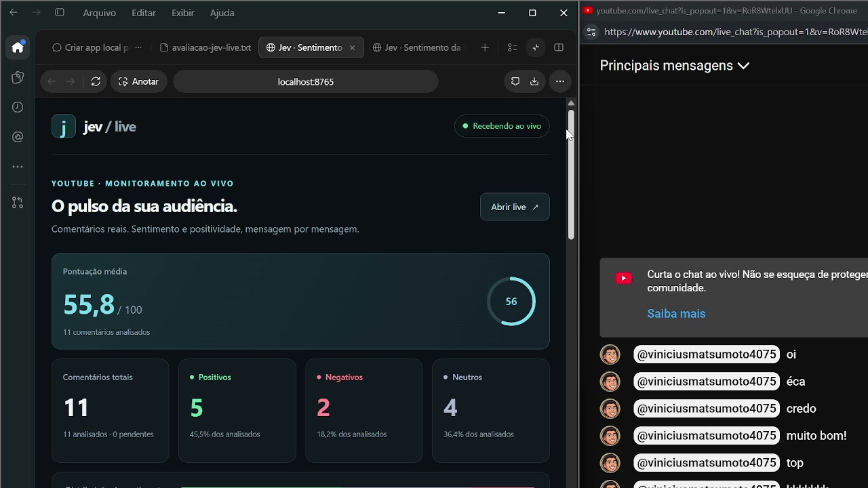Click the Positivos card showing 5
The width and height of the screenshot is (868, 488).
(x=237, y=411)
